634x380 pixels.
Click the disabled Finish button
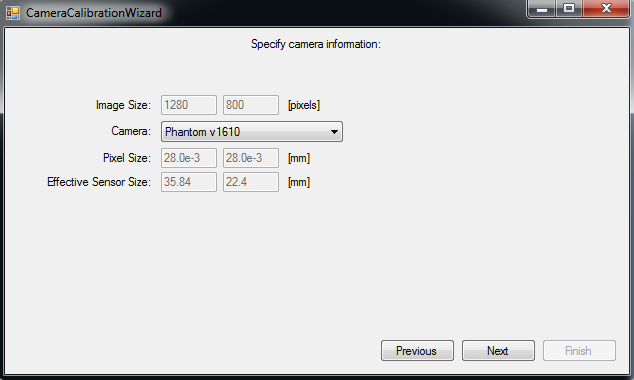[579, 350]
